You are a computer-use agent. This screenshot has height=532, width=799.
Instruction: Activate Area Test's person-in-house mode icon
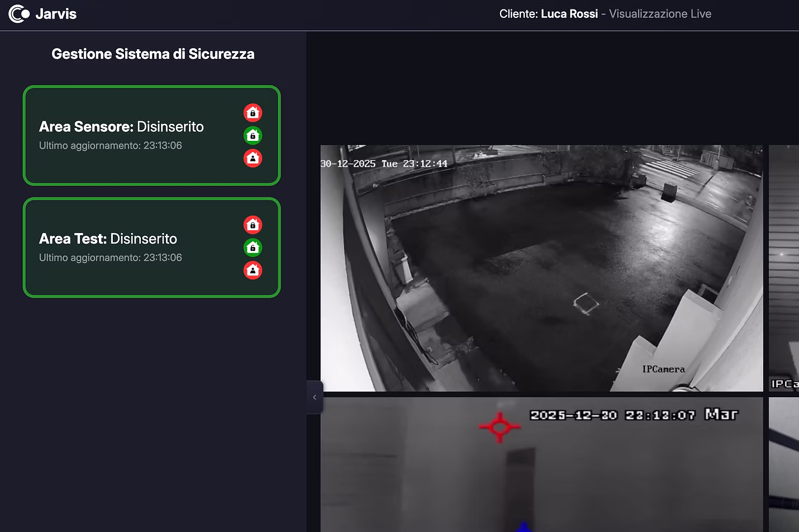tap(253, 270)
